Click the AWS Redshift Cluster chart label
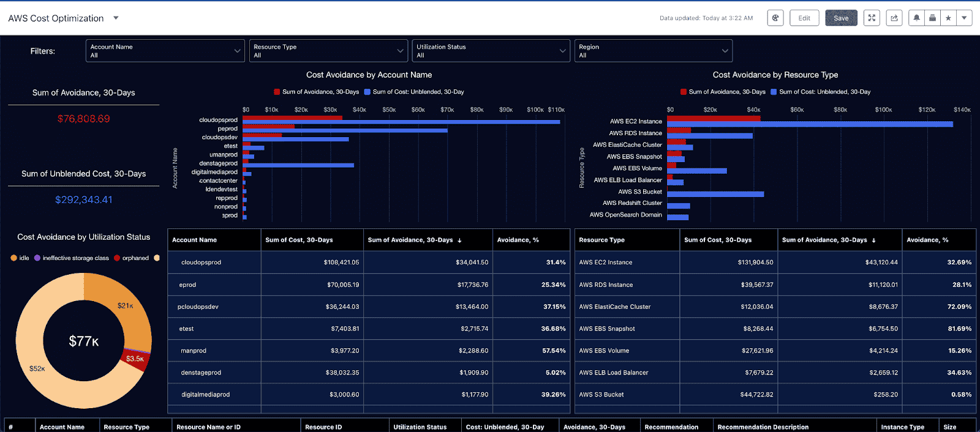Viewport: 980px width, 432px height. tap(632, 203)
